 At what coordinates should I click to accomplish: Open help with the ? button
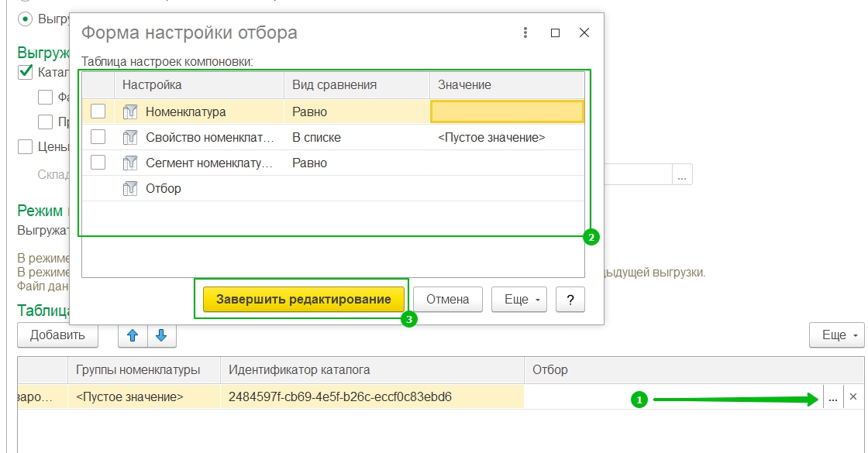(570, 299)
